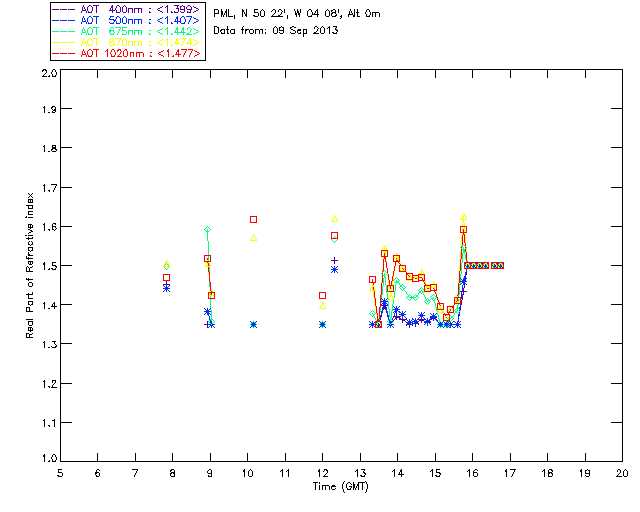Click the 'Data from: 09 Sep 2013' text
The width and height of the screenshot is (640, 512).
[x=276, y=30]
